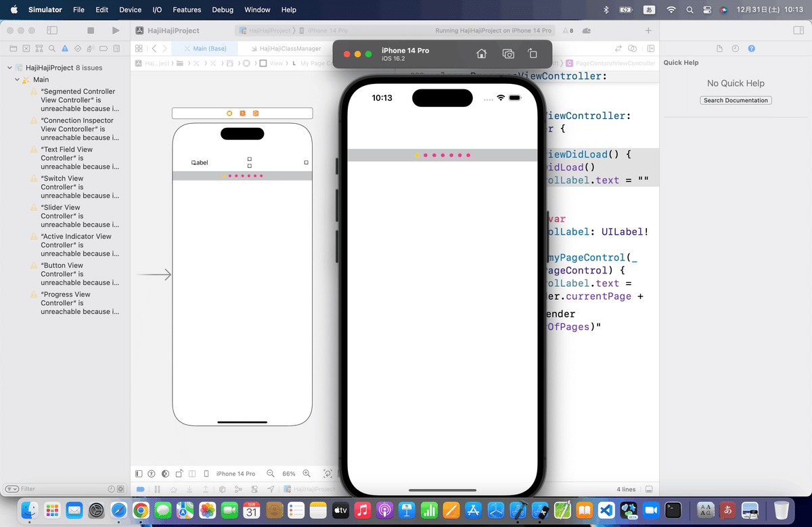This screenshot has height=527, width=812.
Task: Open the Features menu
Action: pos(187,9)
